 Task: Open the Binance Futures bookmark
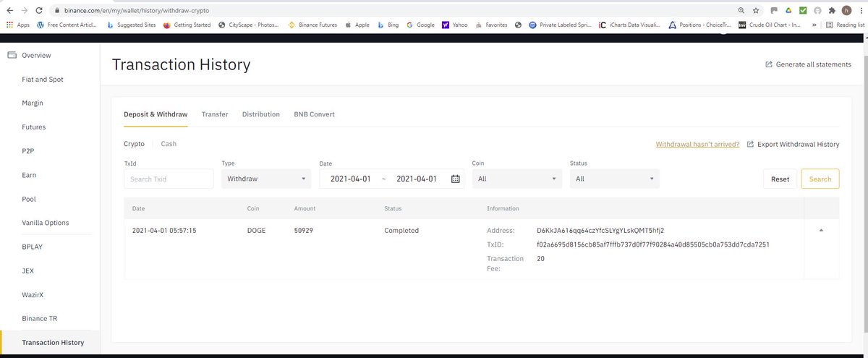(x=312, y=25)
